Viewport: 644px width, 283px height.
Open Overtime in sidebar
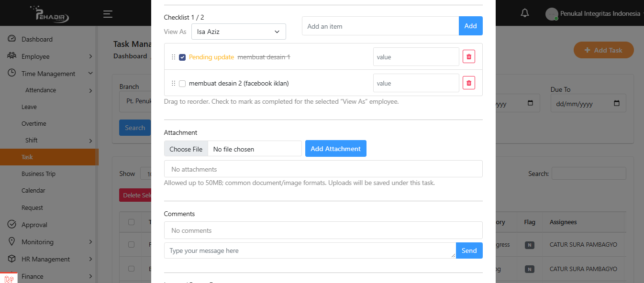(x=34, y=123)
